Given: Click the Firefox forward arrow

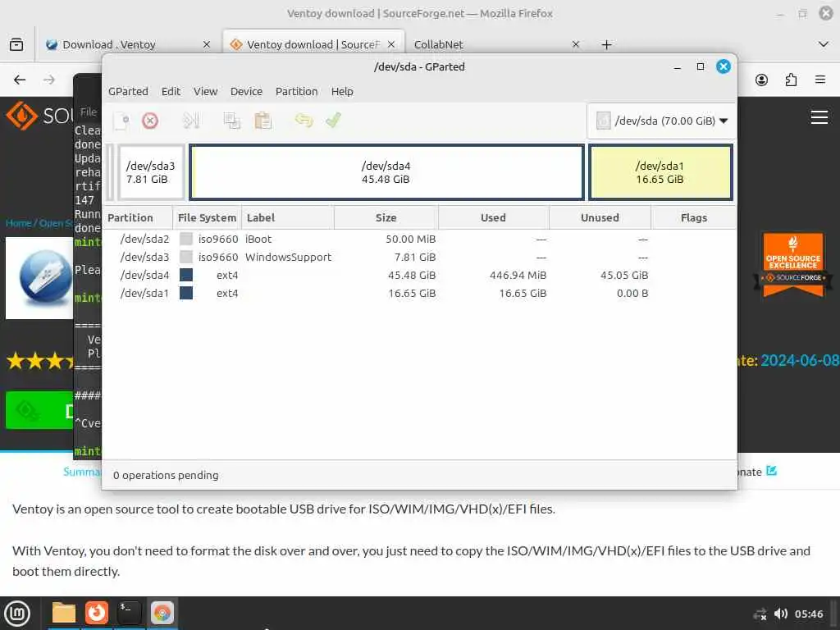Looking at the screenshot, I should [x=49, y=80].
